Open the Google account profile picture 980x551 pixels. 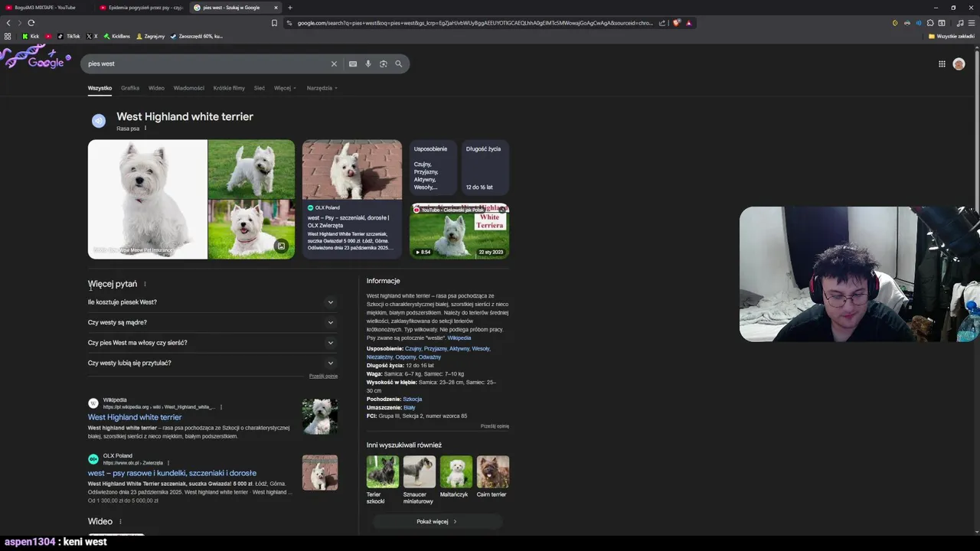coord(959,64)
